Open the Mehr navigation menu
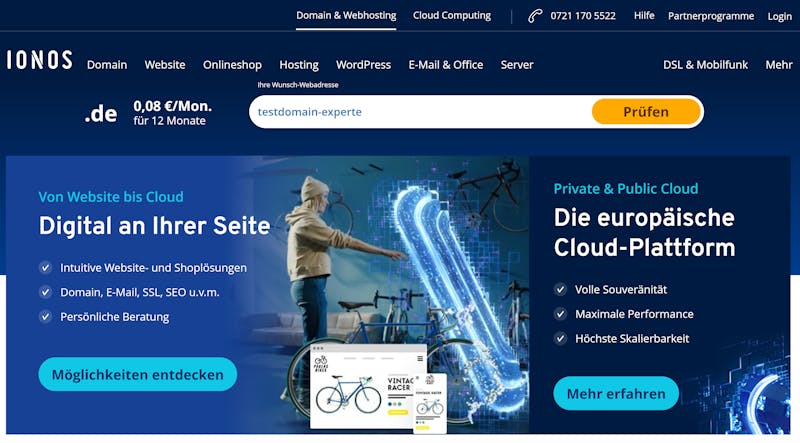The width and height of the screenshot is (800, 443). [x=779, y=65]
